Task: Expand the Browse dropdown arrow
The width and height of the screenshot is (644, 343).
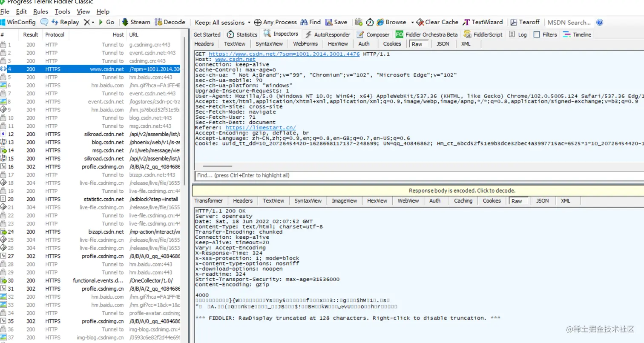Action: pyautogui.click(x=412, y=22)
